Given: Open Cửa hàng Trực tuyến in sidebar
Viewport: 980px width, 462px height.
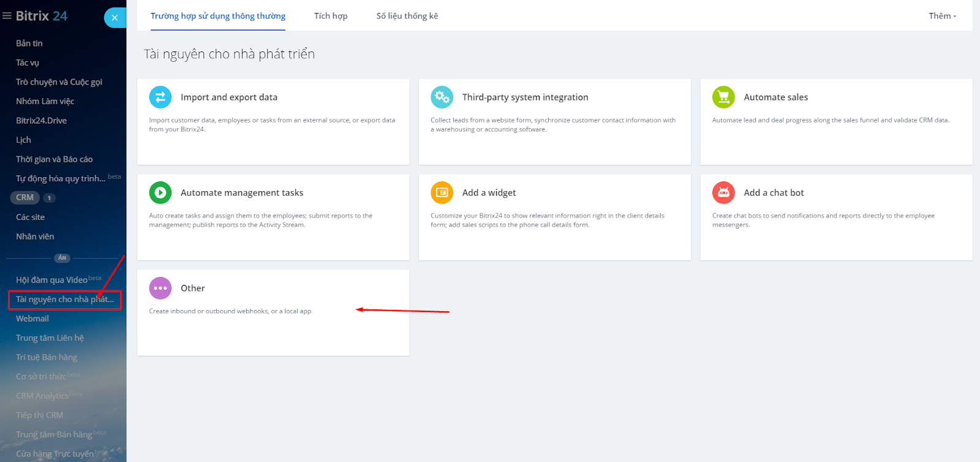Looking at the screenshot, I should [55, 454].
